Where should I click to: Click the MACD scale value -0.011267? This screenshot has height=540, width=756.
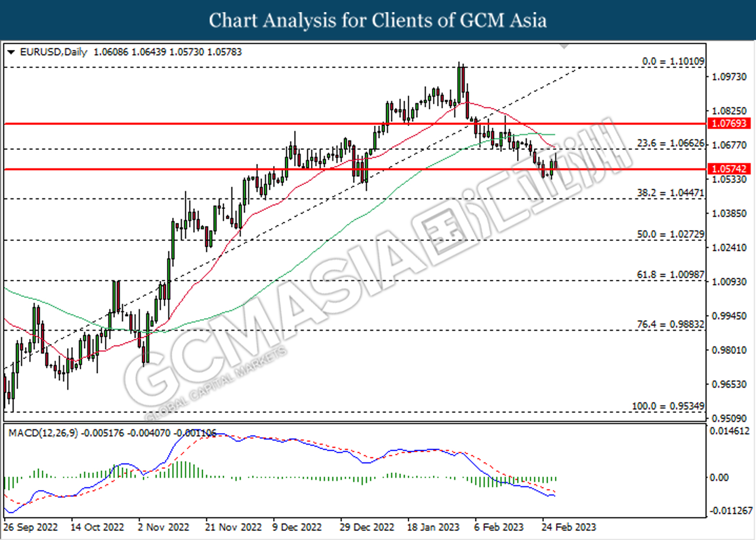click(x=731, y=511)
